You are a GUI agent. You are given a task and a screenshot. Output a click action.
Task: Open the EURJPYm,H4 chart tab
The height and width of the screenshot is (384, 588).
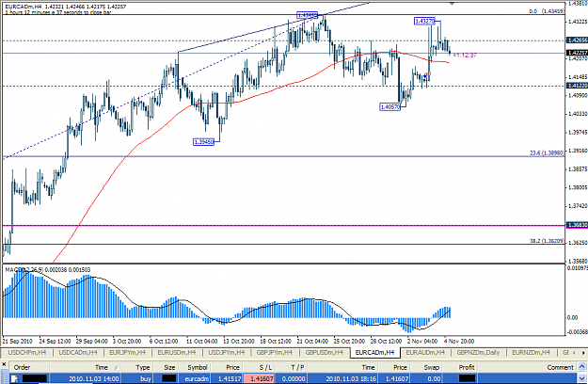tap(127, 353)
